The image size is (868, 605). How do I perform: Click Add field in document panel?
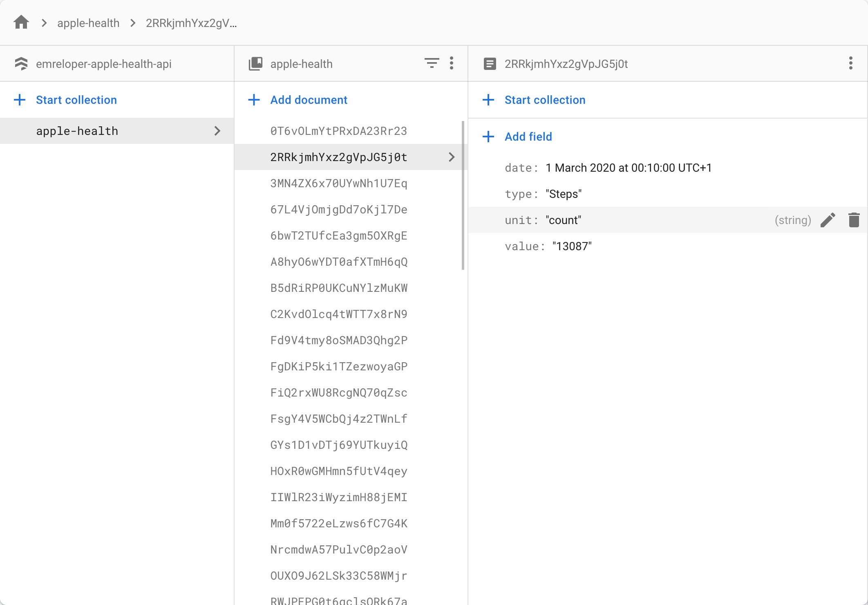click(x=528, y=136)
